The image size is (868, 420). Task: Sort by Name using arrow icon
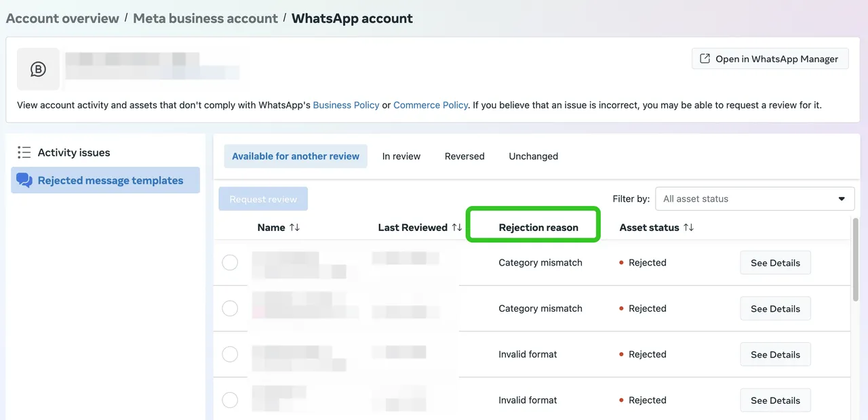(294, 228)
